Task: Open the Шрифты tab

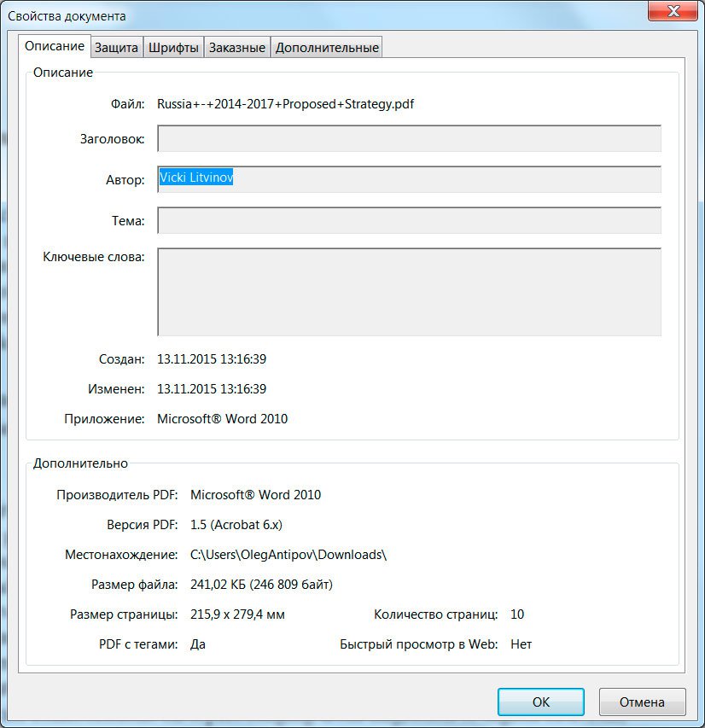Action: [x=174, y=47]
